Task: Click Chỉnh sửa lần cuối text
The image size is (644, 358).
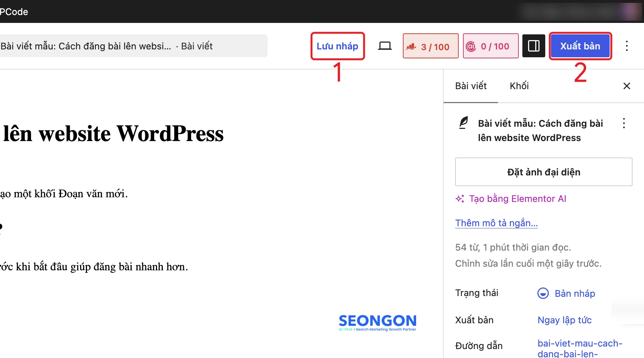Action: point(528,263)
